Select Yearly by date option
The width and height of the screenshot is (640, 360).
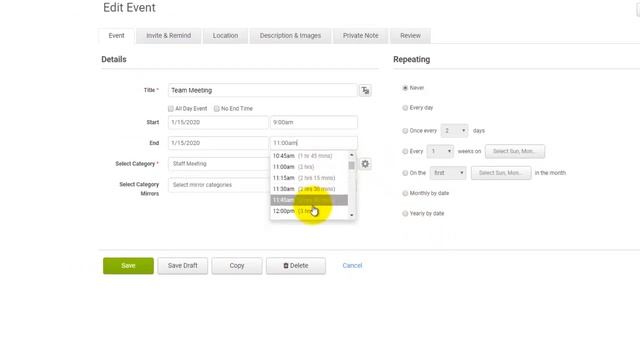click(x=405, y=213)
